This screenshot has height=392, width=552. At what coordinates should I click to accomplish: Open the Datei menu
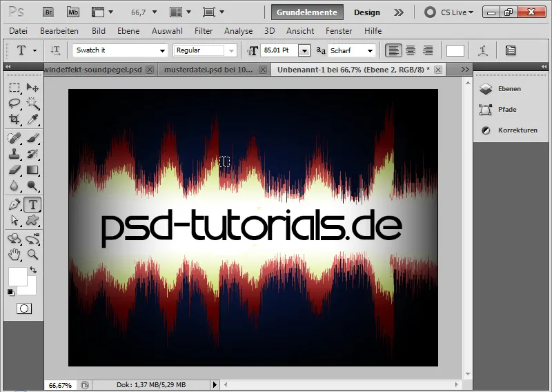tap(19, 31)
